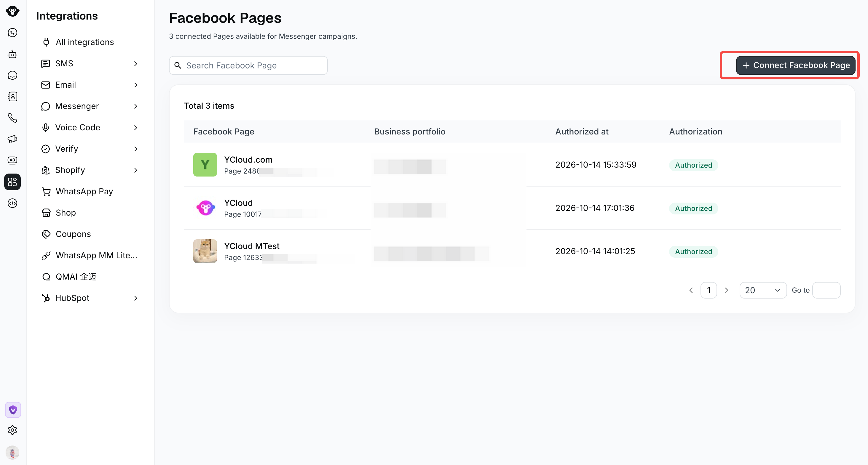Open the contacts icon in left rail
This screenshot has height=465, width=868.
click(x=12, y=97)
